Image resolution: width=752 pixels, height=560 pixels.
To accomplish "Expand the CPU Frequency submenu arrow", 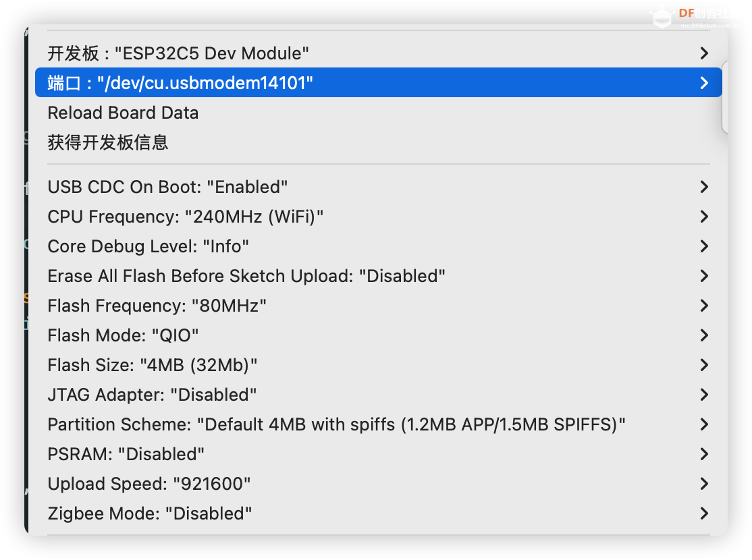I will click(x=704, y=217).
